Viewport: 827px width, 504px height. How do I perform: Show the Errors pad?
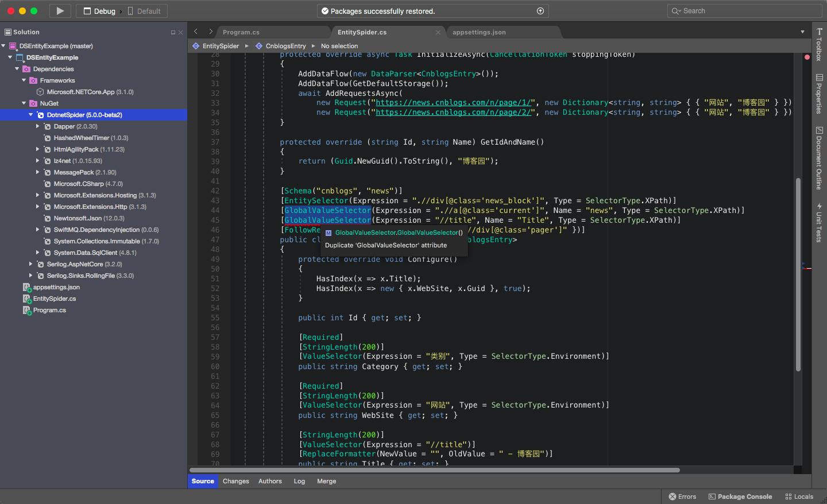[682, 496]
